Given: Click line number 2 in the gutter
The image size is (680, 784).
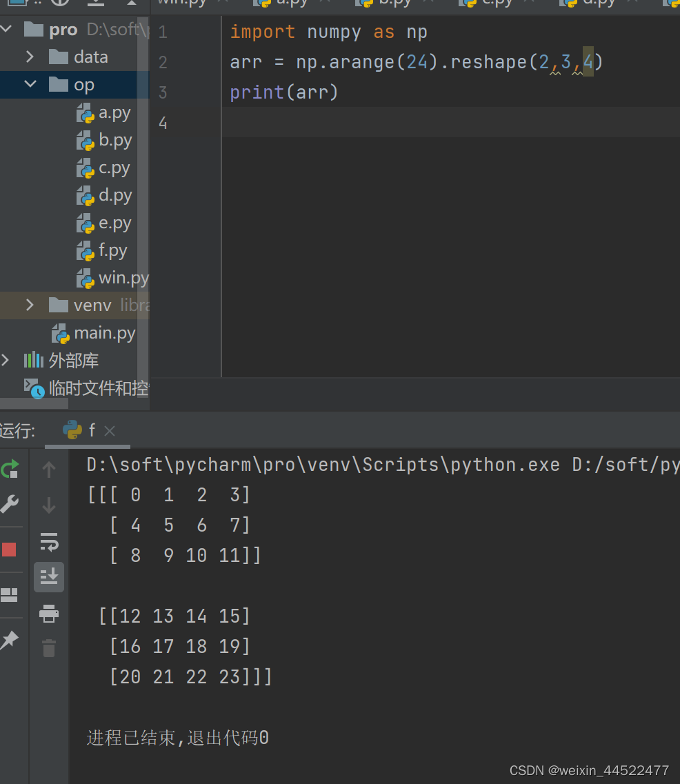Looking at the screenshot, I should point(163,63).
